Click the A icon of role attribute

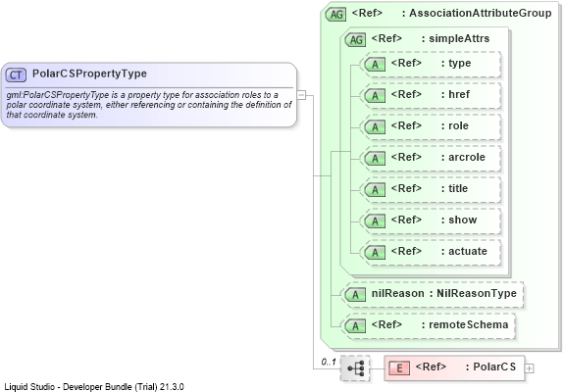(x=375, y=126)
